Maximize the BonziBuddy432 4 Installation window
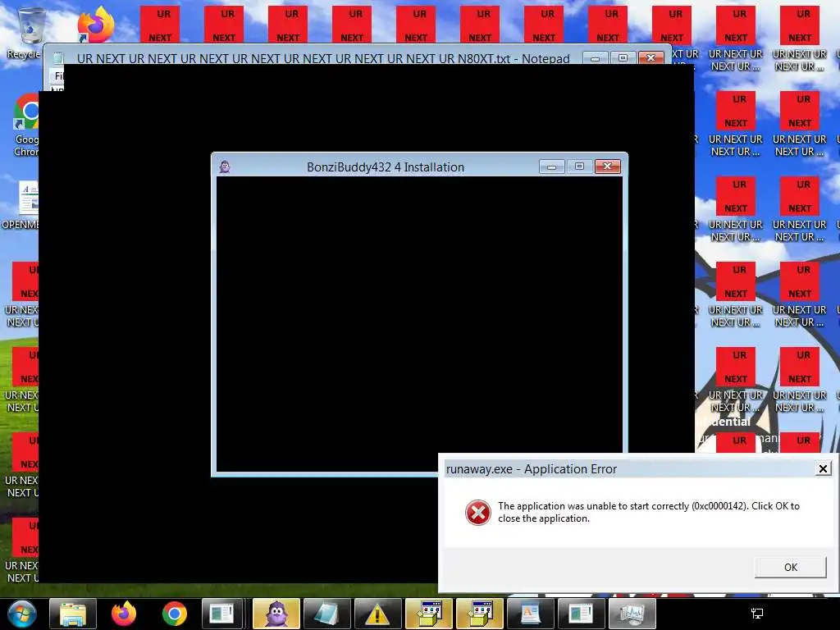 [579, 167]
